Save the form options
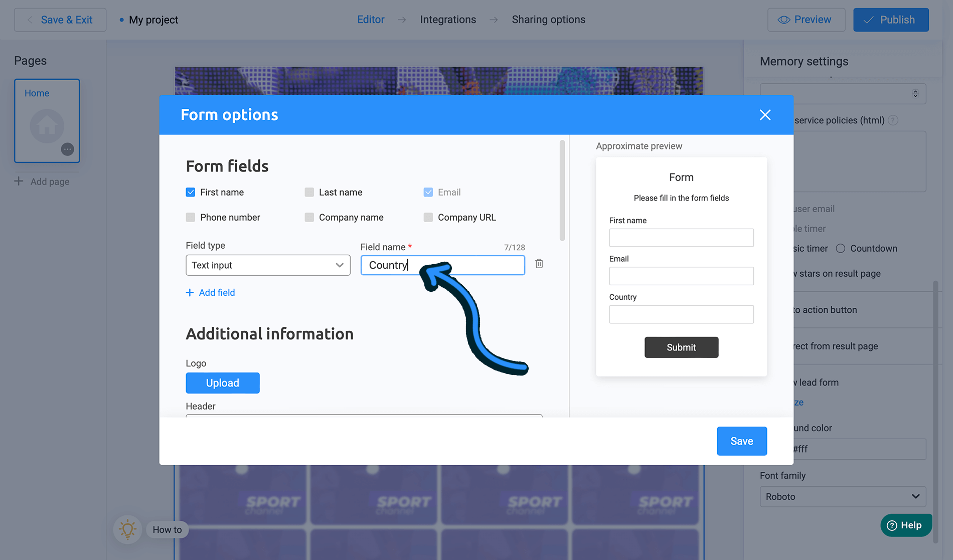 tap(742, 441)
